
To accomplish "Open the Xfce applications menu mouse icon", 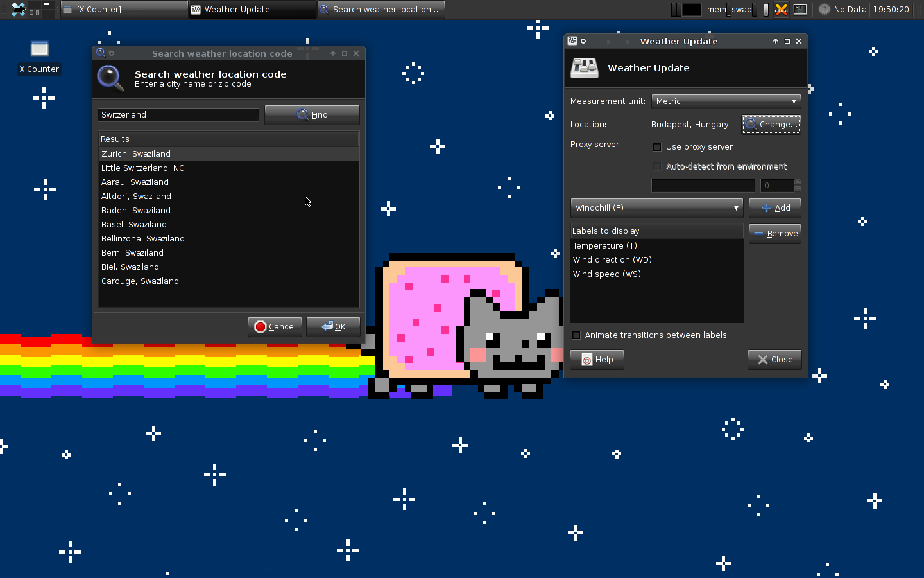I will pyautogui.click(x=18, y=9).
